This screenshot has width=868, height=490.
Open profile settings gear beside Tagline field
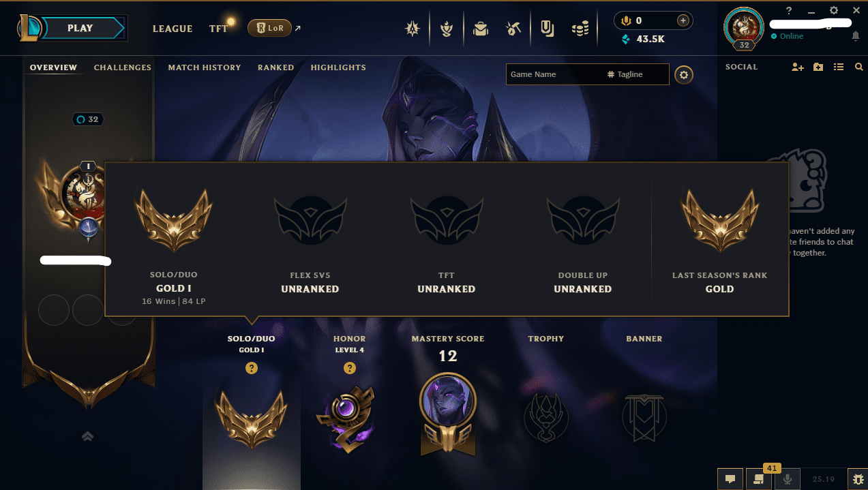[x=684, y=75]
